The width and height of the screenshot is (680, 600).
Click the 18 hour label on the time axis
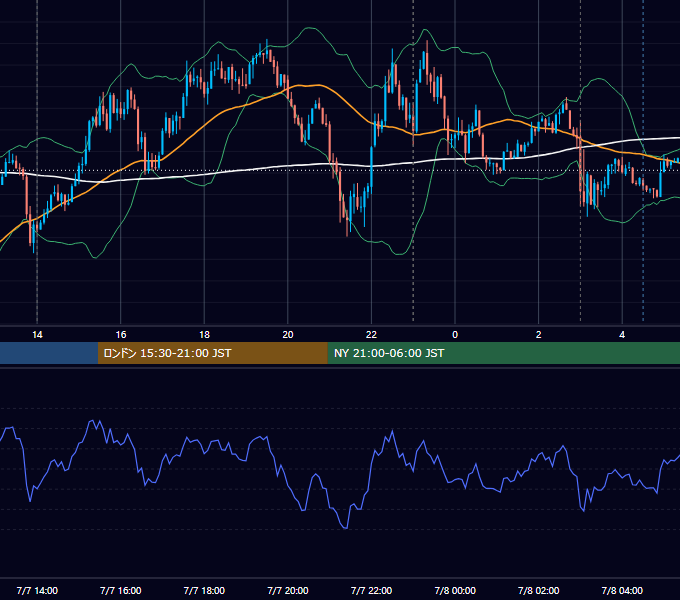point(204,335)
